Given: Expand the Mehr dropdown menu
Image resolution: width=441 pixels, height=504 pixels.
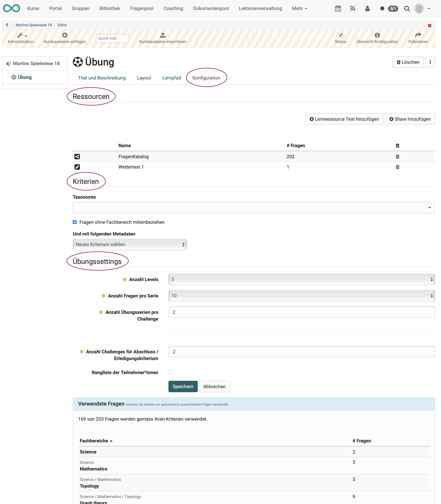Looking at the screenshot, I should 299,8.
